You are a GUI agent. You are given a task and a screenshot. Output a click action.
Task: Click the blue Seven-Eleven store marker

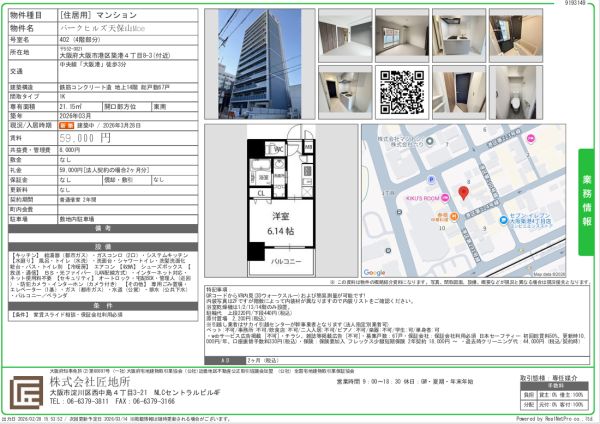pos(504,220)
